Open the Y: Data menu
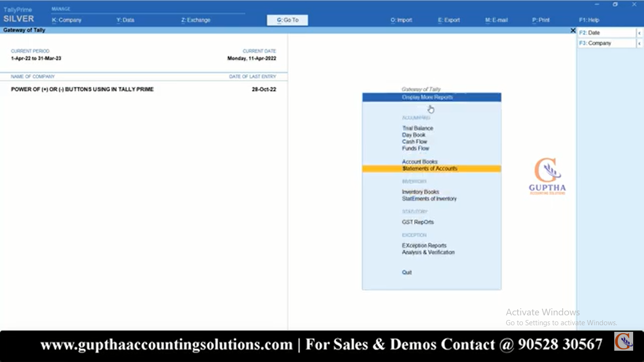Image resolution: width=644 pixels, height=362 pixels. (125, 20)
